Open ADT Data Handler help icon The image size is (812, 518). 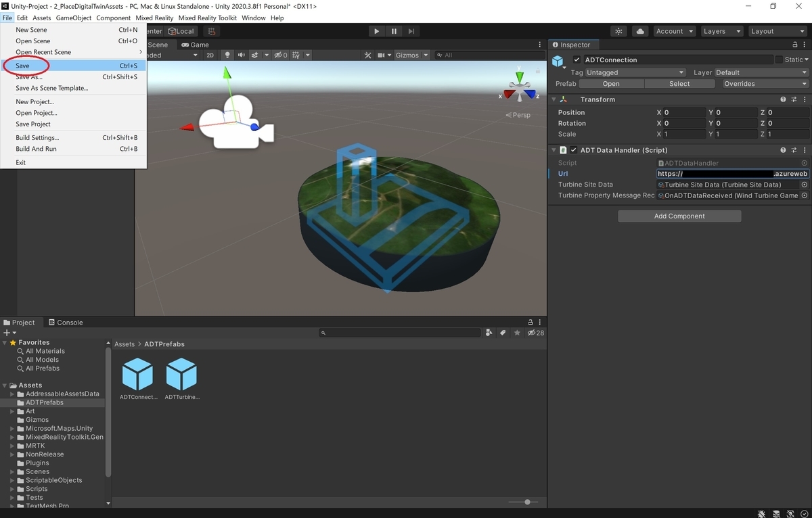point(783,150)
